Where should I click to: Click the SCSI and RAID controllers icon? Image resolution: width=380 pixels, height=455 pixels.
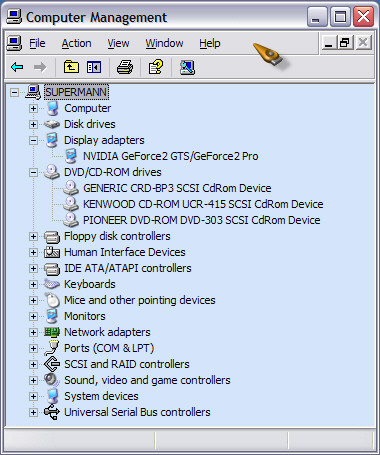click(52, 364)
